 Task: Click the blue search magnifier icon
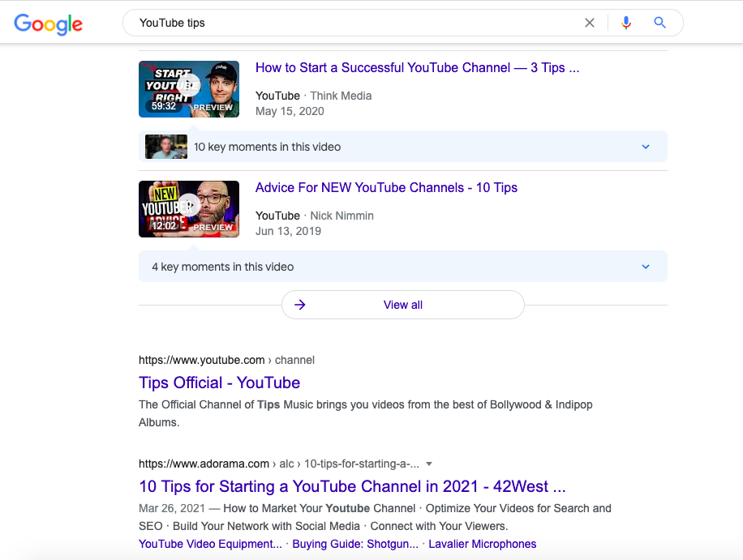click(x=659, y=22)
